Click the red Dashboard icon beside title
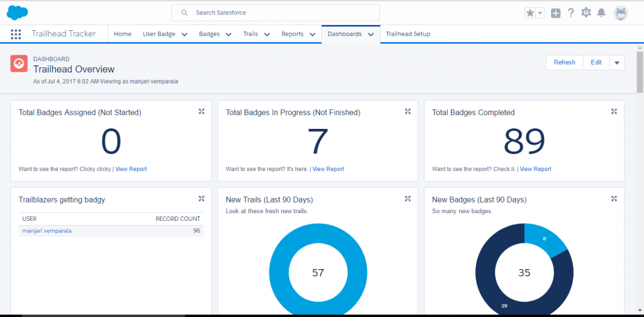 (19, 64)
